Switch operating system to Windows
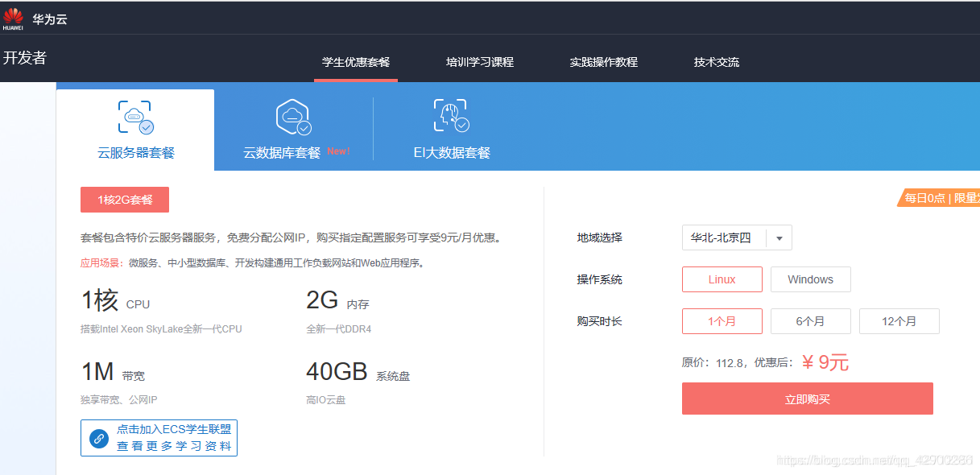 click(x=810, y=279)
